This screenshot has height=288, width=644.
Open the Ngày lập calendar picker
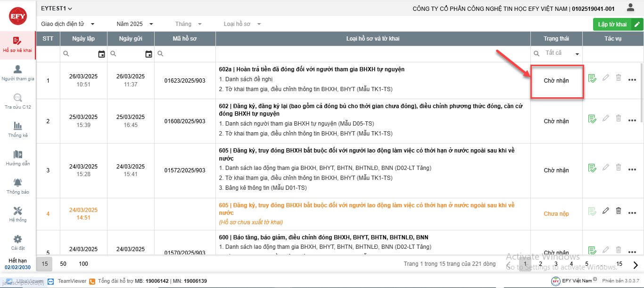(x=101, y=54)
